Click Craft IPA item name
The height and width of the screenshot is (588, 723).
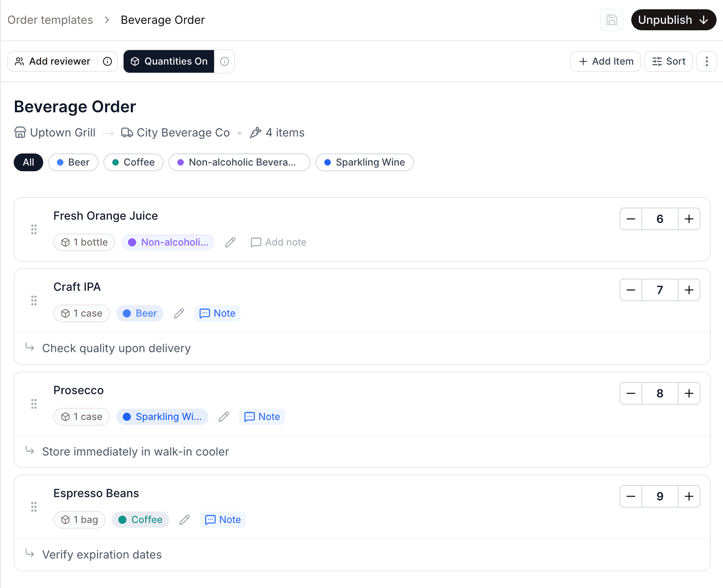click(x=77, y=287)
